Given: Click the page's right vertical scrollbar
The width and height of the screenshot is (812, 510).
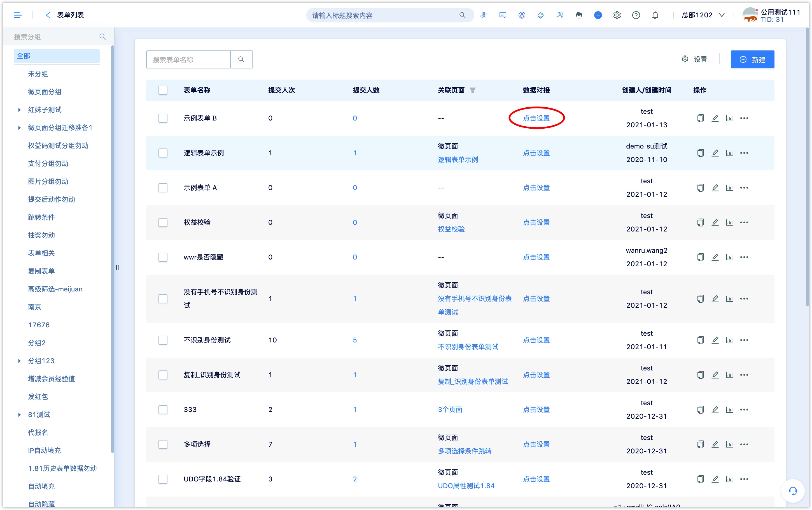Looking at the screenshot, I should point(808,167).
